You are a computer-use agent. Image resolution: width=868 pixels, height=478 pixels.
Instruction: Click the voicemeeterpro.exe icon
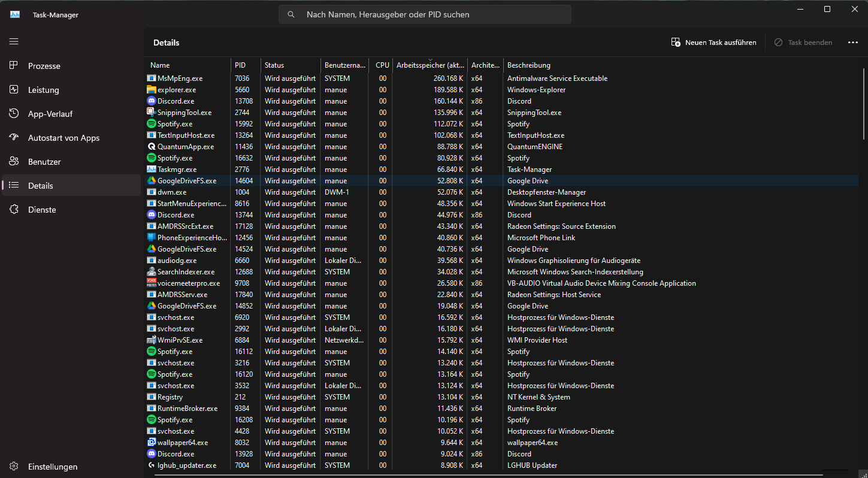click(x=152, y=283)
